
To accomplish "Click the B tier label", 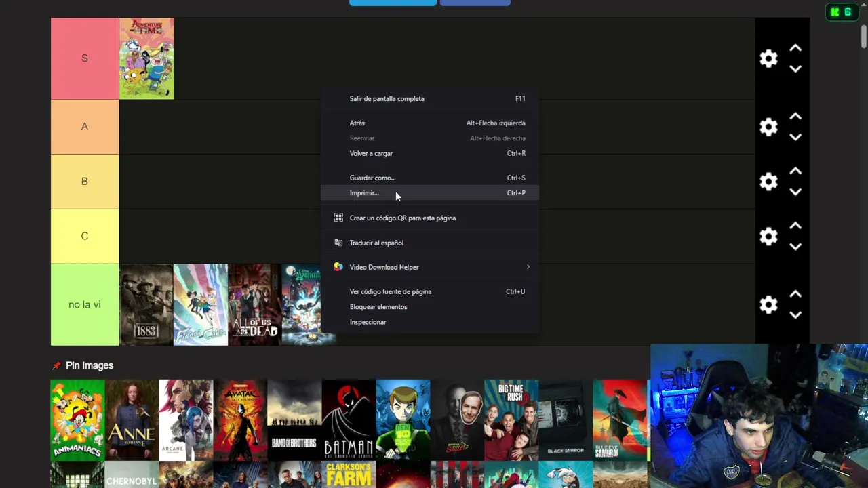I will pyautogui.click(x=85, y=182).
